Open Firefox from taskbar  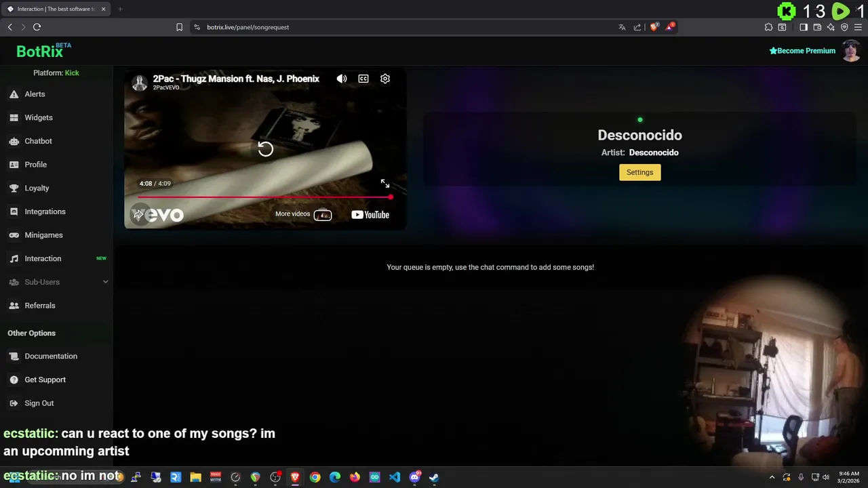pyautogui.click(x=355, y=477)
